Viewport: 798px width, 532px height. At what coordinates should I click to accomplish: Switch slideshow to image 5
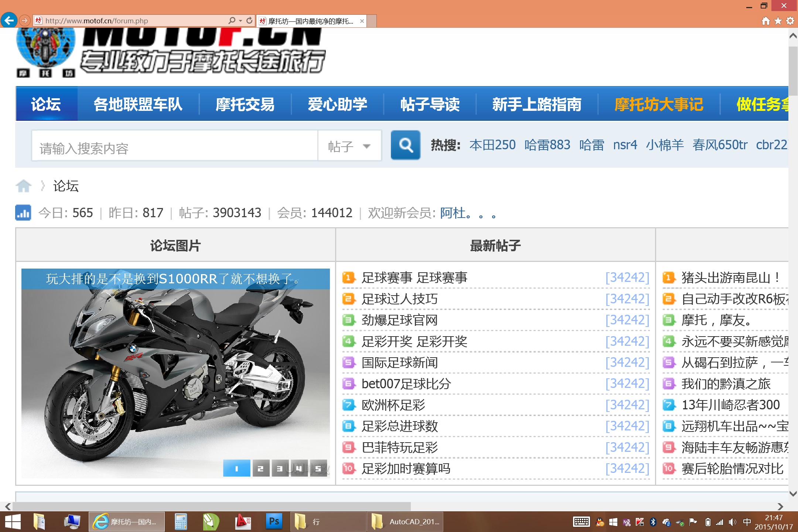318,468
